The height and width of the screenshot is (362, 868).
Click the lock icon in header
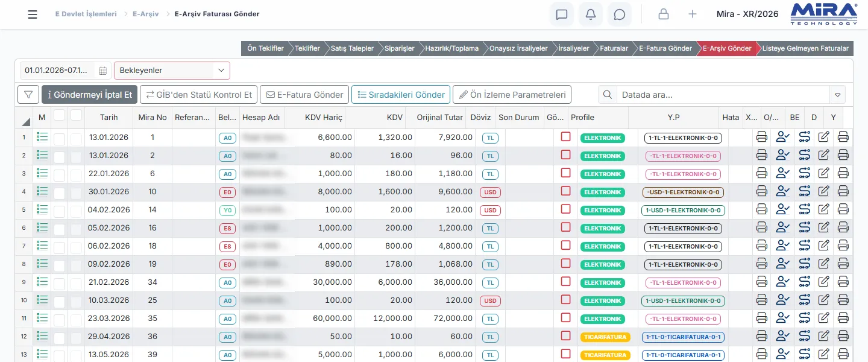coord(664,14)
